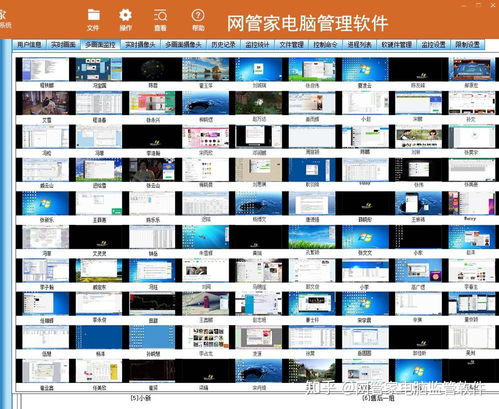The image size is (499, 409).
Task: Select the screen thumbnail labeled 徐云山
Action: [152, 170]
